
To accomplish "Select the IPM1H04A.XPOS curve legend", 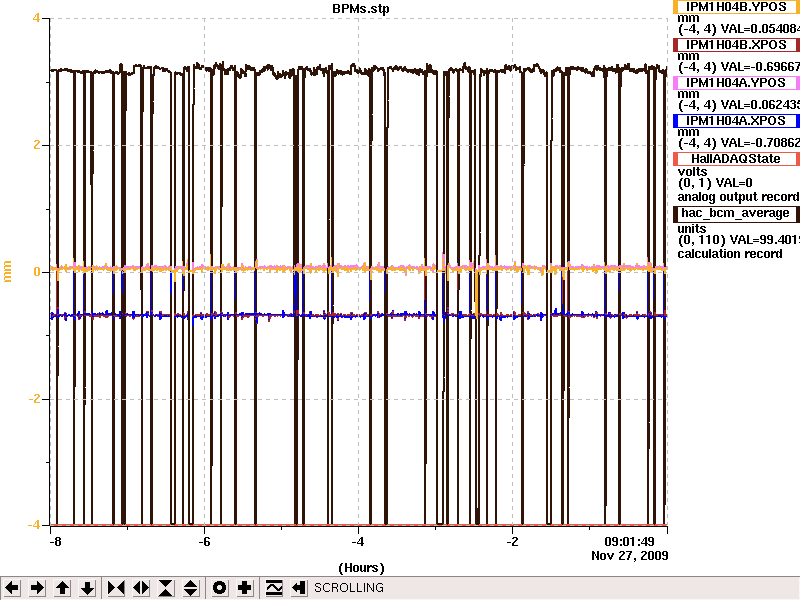I will coord(736,121).
